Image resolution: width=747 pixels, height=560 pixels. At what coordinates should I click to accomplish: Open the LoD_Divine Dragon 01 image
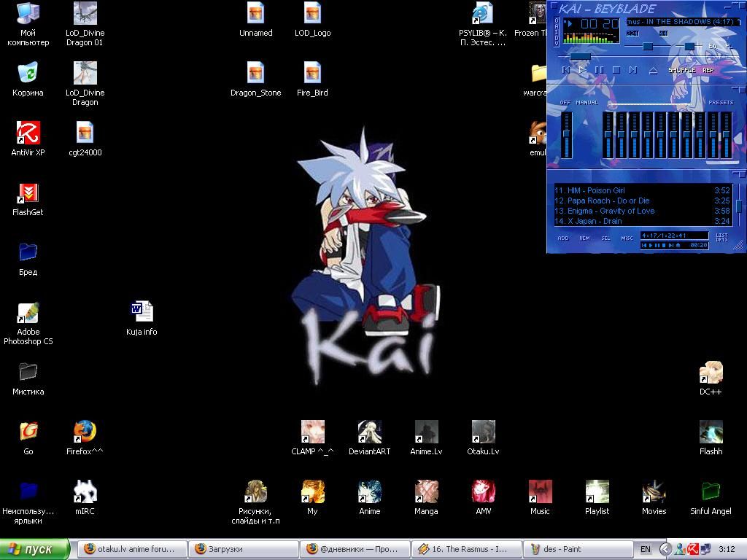(x=85, y=24)
